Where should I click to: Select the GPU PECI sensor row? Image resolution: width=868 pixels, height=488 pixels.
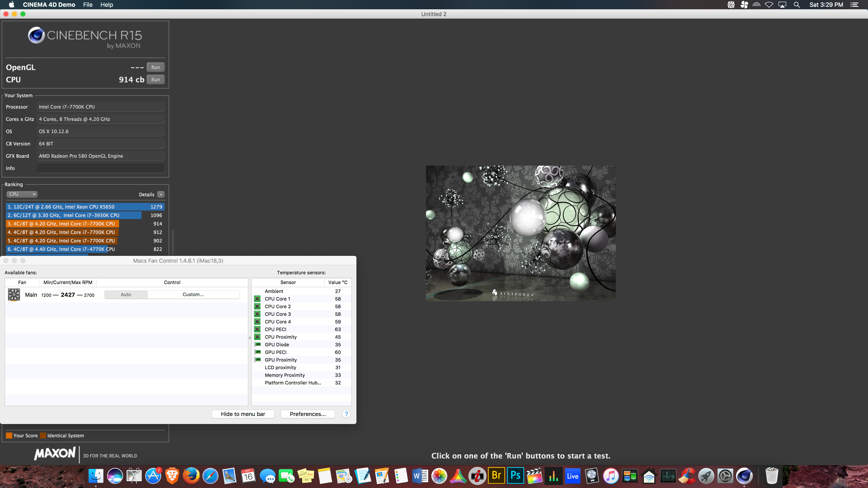click(x=301, y=352)
